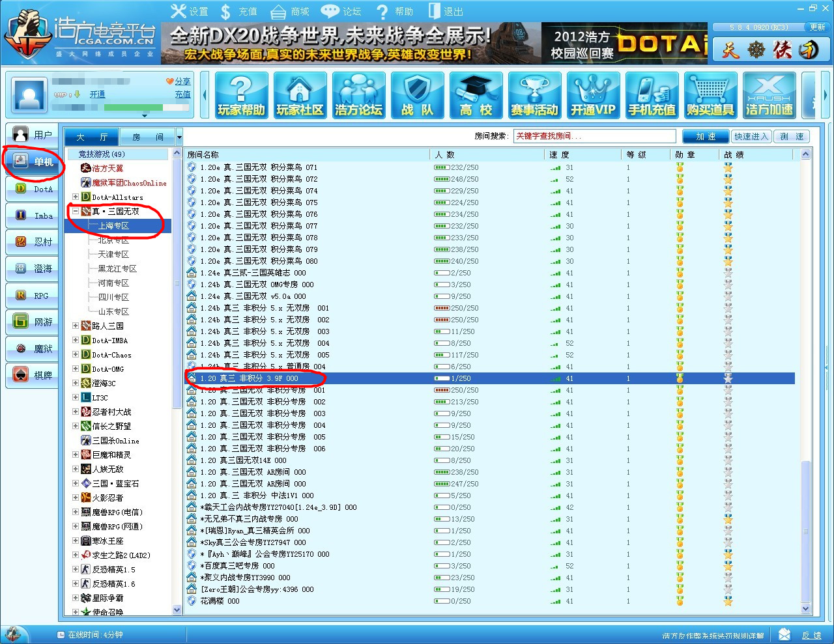Screen dimensions: 834x644
Task: Click the DX20战争世界 banner ad
Action: (x=351, y=44)
